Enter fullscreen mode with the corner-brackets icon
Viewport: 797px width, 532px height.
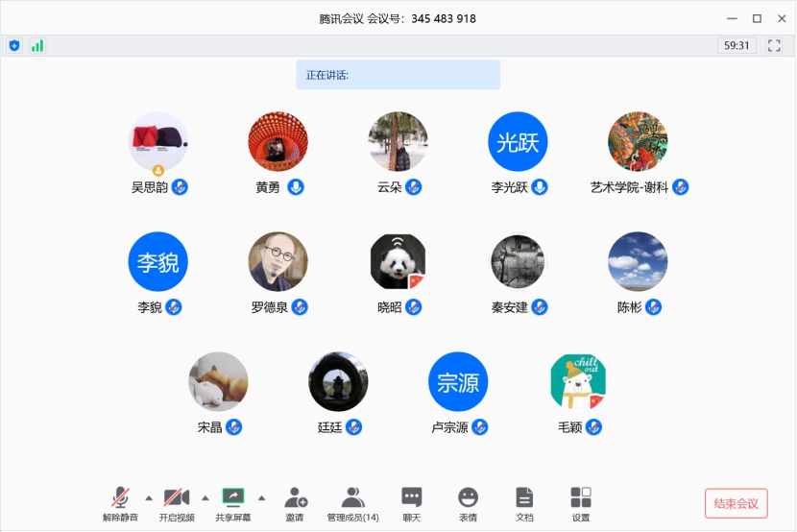(x=774, y=46)
